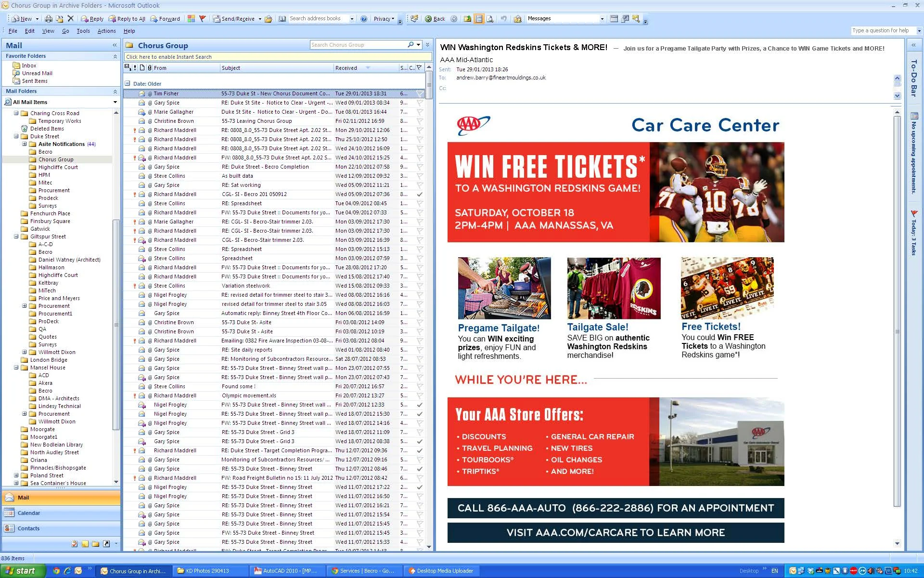The width and height of the screenshot is (924, 578).
Task: Open the Deleted Items folder
Action: pyautogui.click(x=47, y=129)
